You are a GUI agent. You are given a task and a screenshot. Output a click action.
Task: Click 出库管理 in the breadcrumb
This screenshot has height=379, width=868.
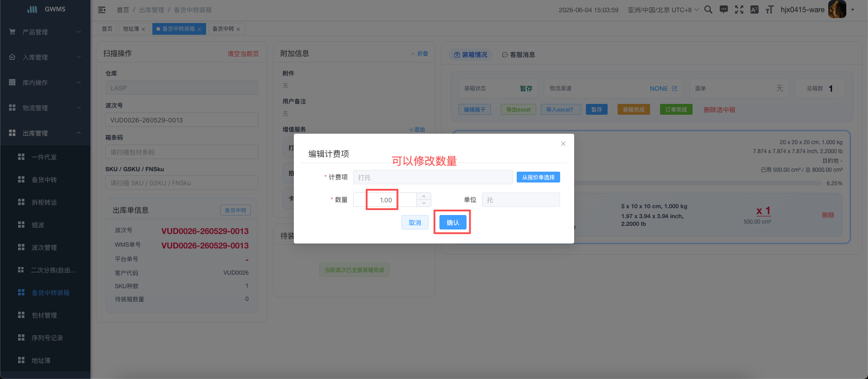click(151, 10)
